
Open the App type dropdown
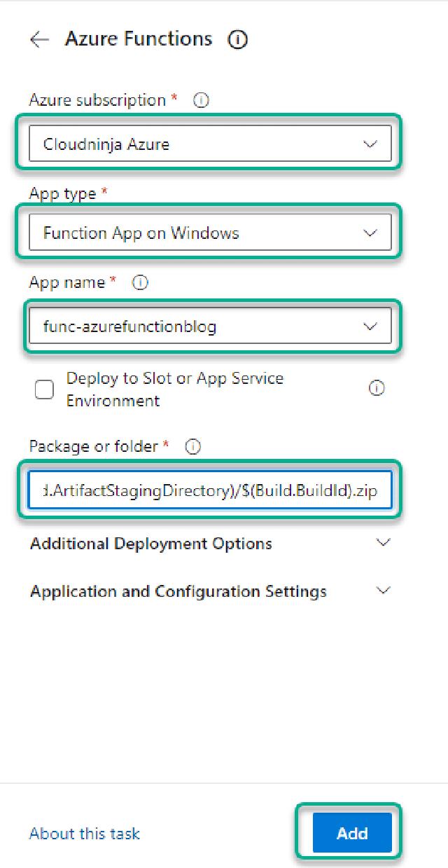[x=209, y=233]
